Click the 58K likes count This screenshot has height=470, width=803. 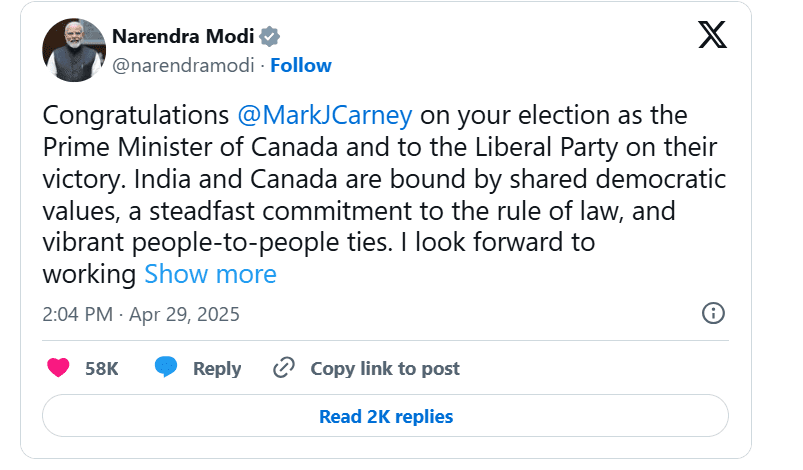(x=102, y=368)
